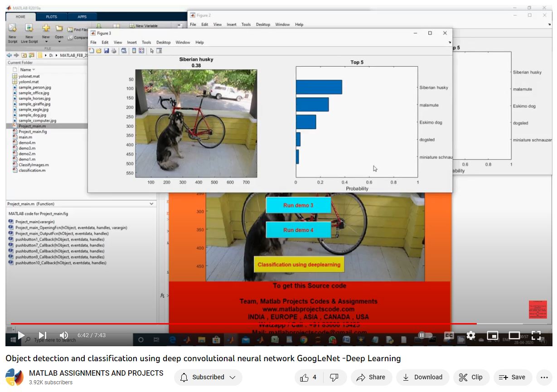Screen dimensions: 557x392
Task: Click Link Plot icon in Figure 3
Action: [x=124, y=51]
